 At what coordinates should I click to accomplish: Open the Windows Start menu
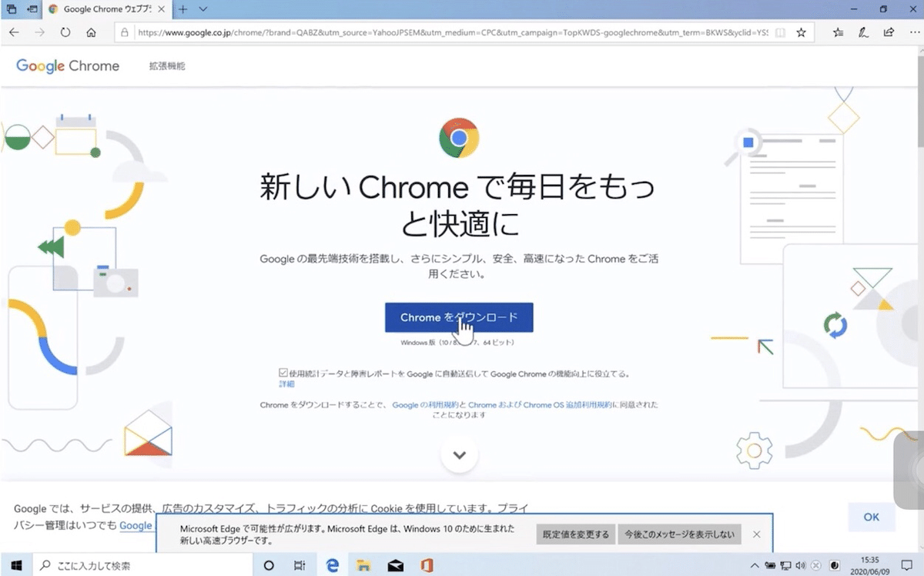15,565
